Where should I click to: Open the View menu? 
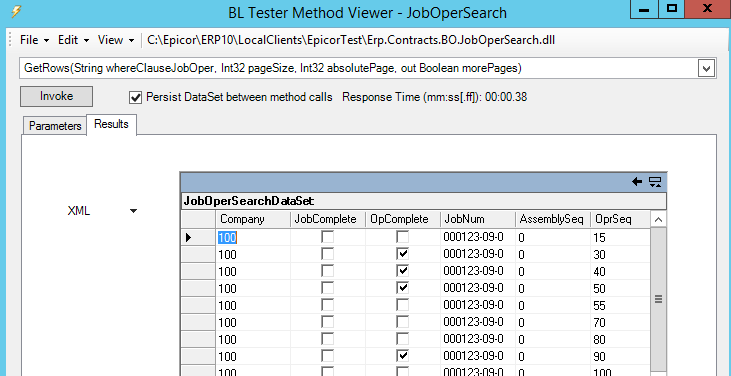[x=116, y=40]
